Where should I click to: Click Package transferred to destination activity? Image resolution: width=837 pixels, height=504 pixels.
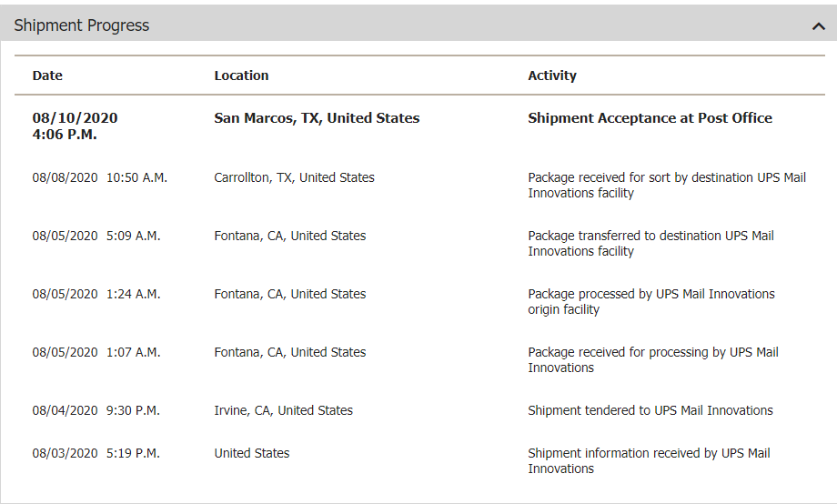[x=650, y=243]
